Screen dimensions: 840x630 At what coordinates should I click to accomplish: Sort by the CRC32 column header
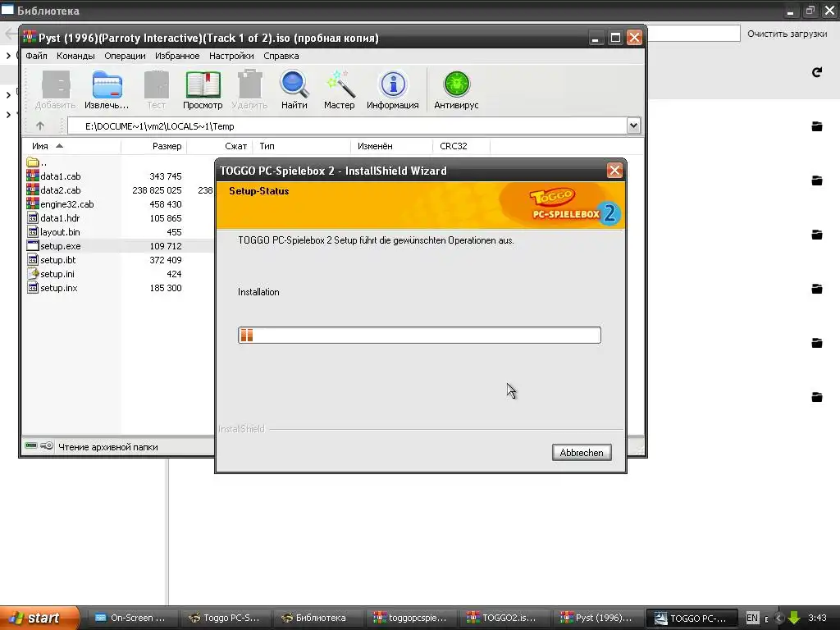(x=461, y=146)
